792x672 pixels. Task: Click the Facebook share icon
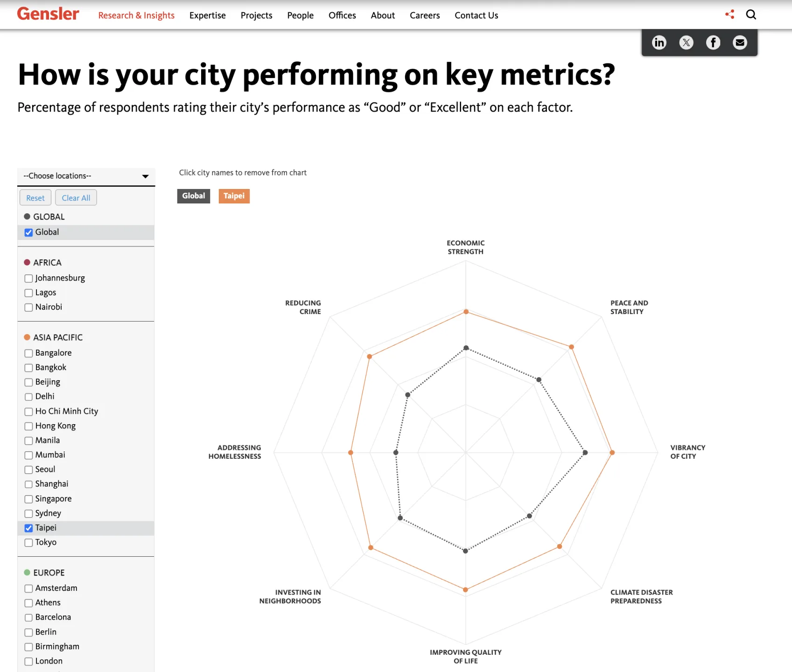point(713,43)
